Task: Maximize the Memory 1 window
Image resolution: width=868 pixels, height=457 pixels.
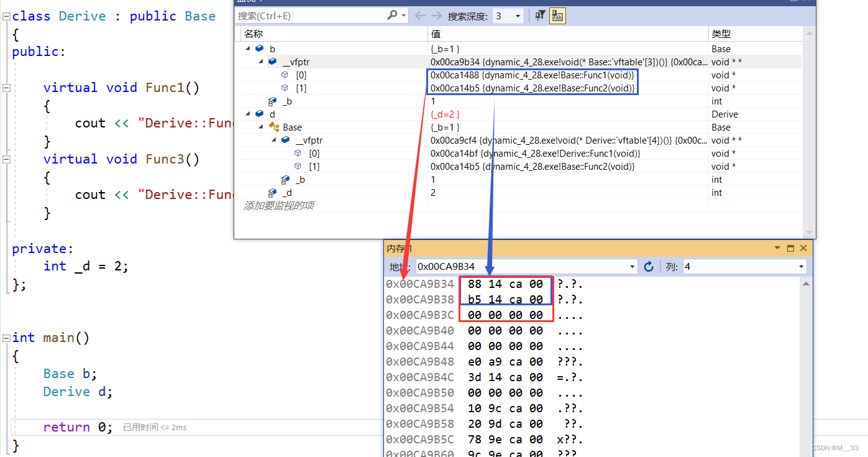Action: click(790, 248)
